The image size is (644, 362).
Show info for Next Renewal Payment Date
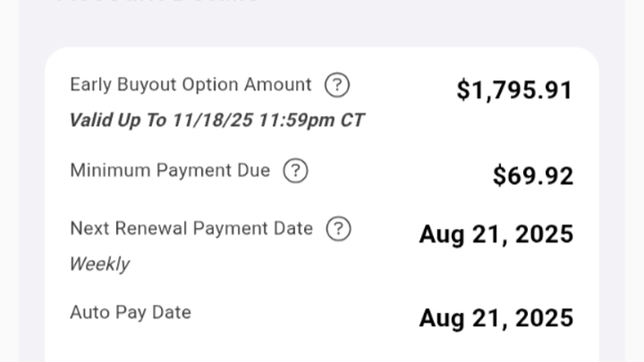tap(337, 229)
